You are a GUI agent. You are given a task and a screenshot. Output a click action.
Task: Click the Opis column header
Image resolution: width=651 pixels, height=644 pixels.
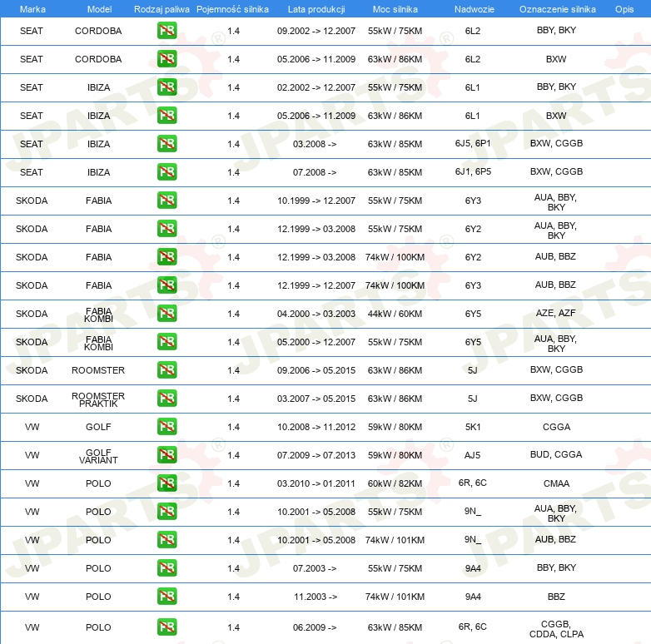[x=624, y=9]
